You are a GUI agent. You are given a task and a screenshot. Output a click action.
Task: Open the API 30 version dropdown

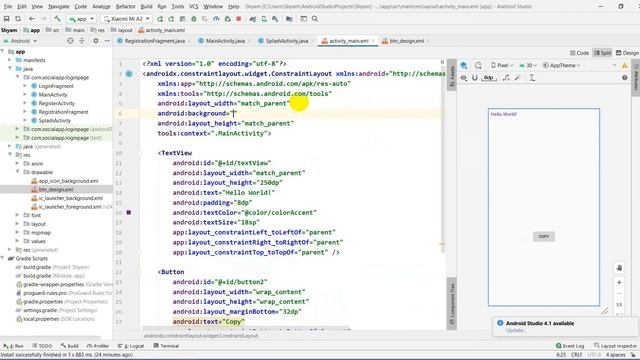pyautogui.click(x=528, y=65)
